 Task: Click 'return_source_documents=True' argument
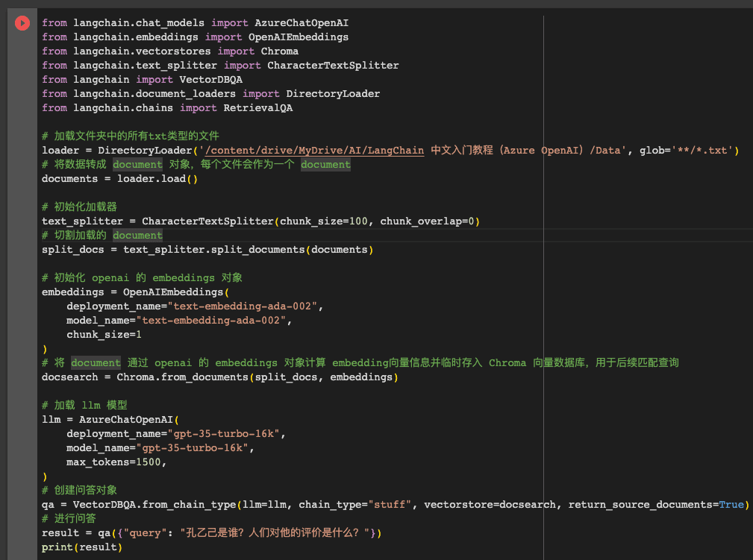tap(657, 504)
